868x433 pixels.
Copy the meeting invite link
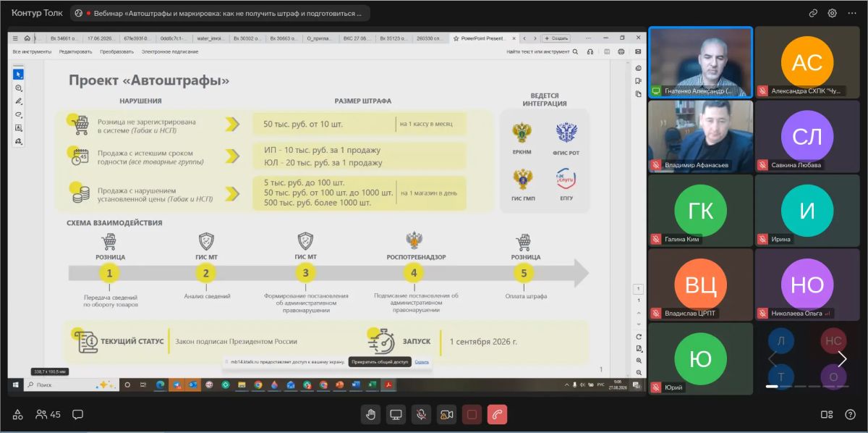coord(813,13)
